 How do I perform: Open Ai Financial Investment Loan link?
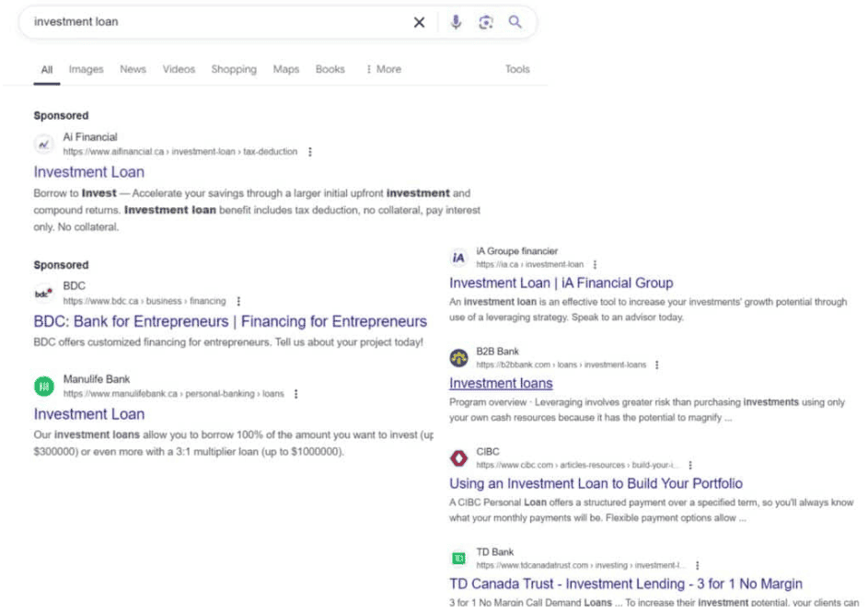pos(89,172)
